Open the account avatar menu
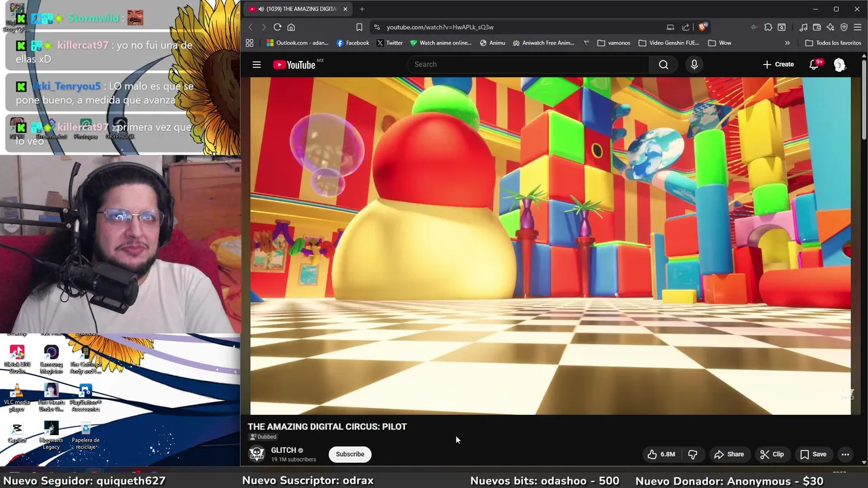Screen dimensions: 868x488 [x=840, y=64]
